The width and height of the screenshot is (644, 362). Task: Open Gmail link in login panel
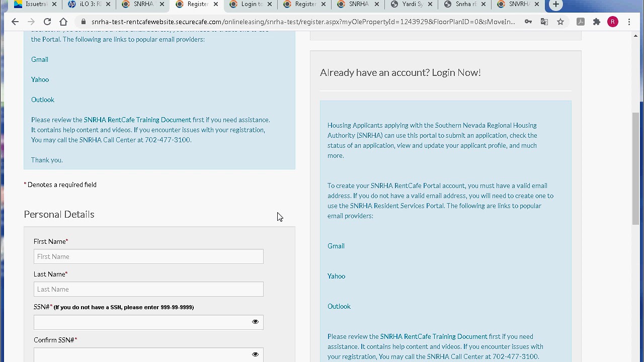coord(336,246)
